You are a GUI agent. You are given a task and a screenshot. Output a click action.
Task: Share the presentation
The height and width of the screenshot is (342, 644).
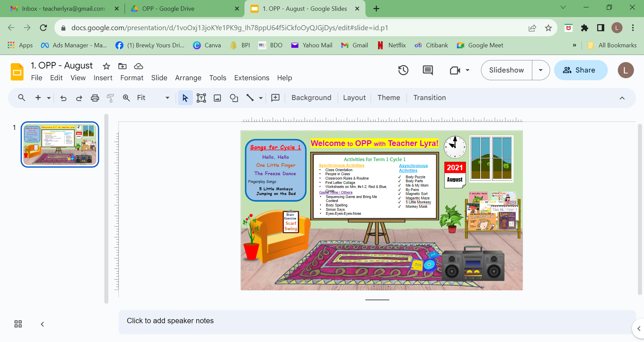(x=581, y=70)
